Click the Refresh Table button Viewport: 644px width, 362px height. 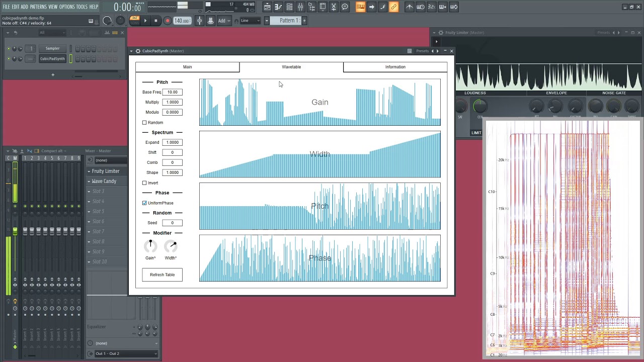(162, 275)
